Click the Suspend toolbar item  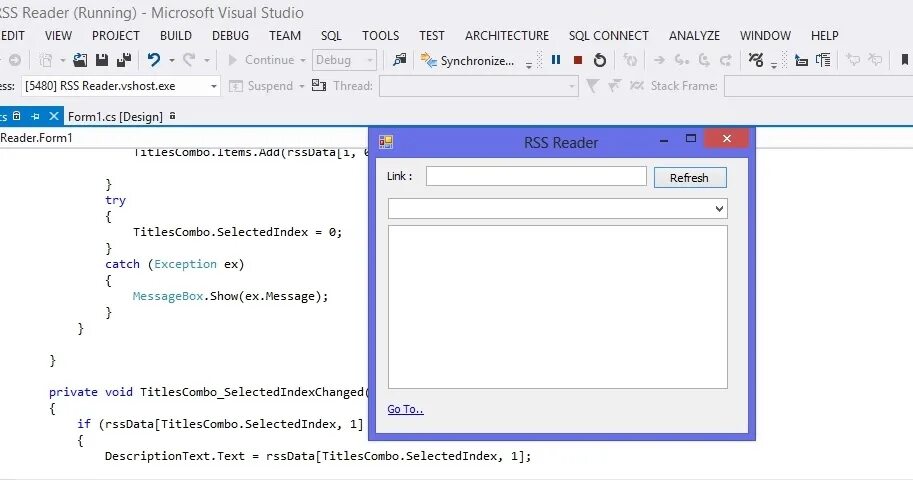[x=261, y=86]
